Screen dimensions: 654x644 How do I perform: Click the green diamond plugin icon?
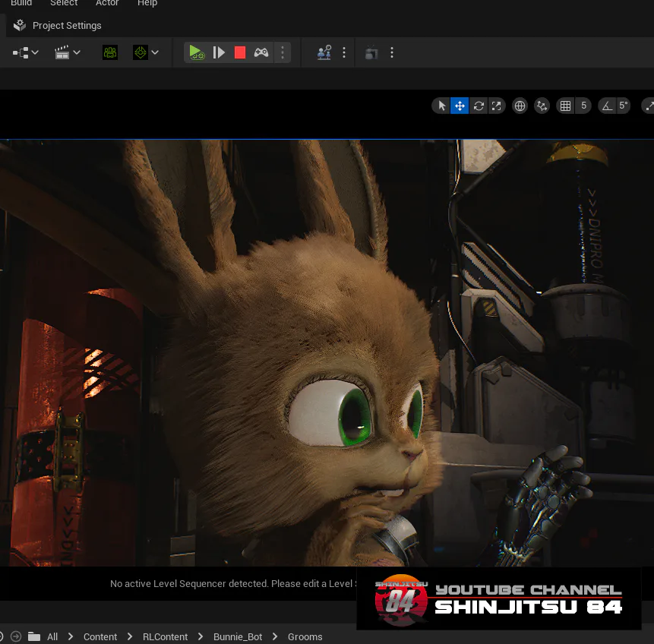point(141,52)
